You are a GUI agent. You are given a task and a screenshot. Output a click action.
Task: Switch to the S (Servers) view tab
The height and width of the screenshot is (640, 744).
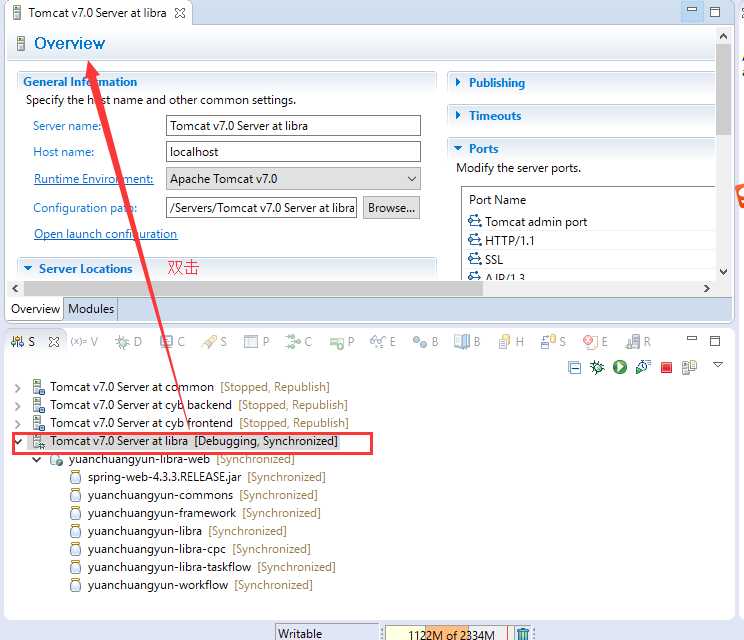23,342
